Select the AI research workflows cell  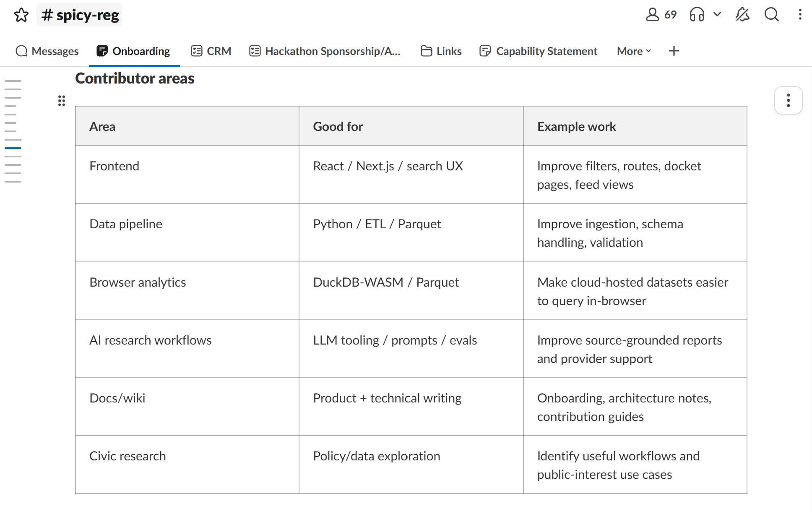coord(187,349)
